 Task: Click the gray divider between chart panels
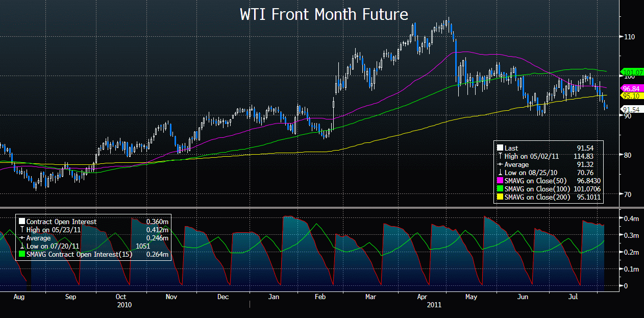(321, 207)
